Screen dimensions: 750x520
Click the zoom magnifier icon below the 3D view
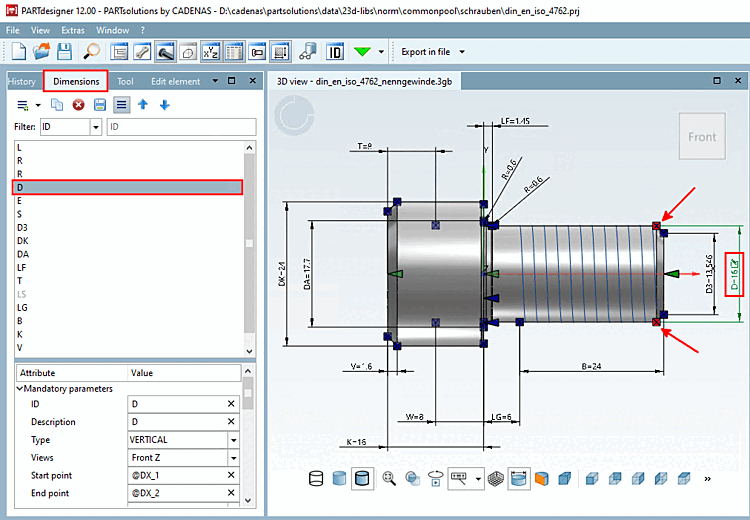click(389, 479)
